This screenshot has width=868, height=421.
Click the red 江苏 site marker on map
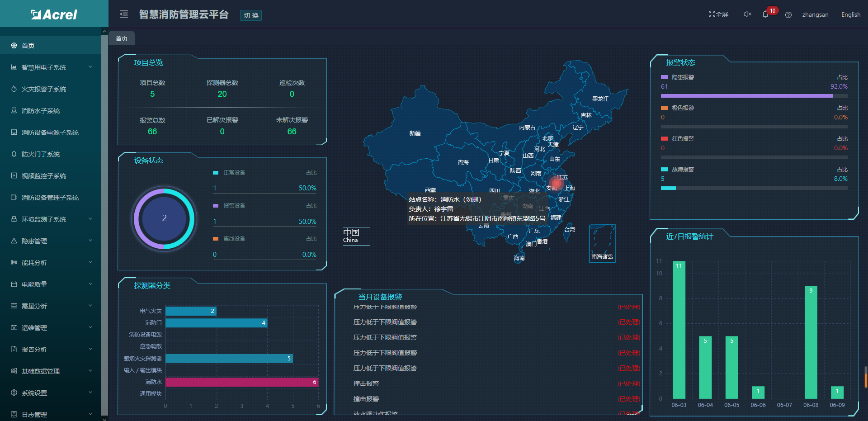click(556, 183)
